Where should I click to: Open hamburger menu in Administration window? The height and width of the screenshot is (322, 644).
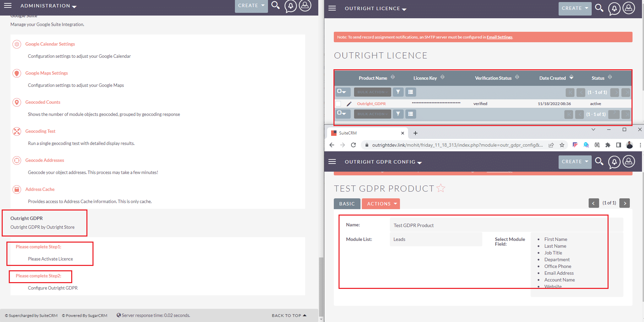pyautogui.click(x=8, y=5)
